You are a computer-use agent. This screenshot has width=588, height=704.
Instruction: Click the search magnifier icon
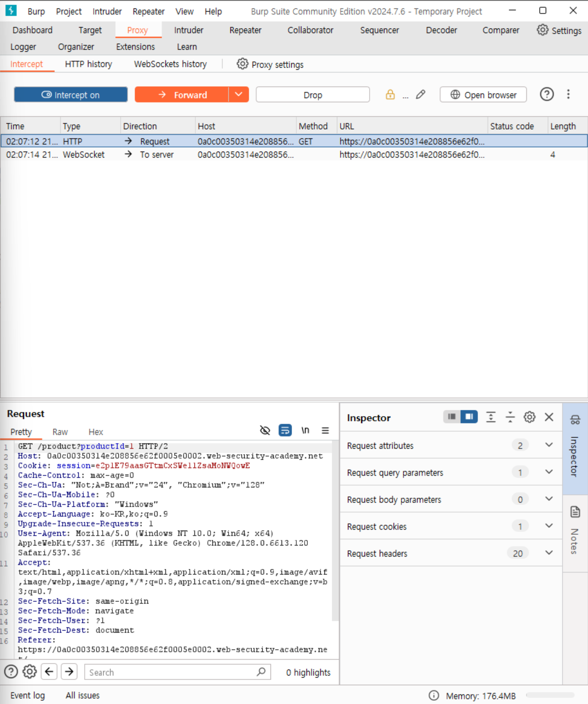point(261,672)
